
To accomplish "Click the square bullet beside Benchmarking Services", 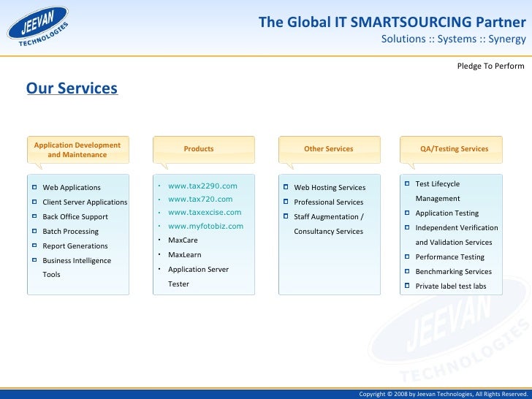I will point(407,271).
